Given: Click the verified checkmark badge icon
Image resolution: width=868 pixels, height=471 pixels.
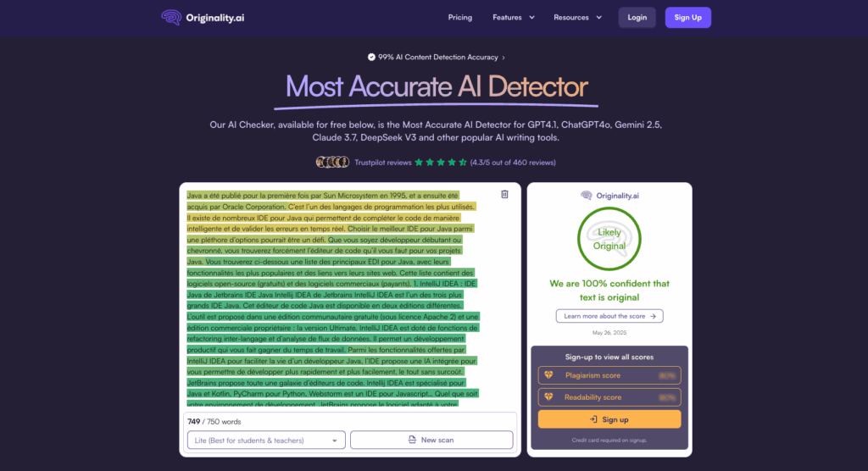Looking at the screenshot, I should tap(371, 58).
